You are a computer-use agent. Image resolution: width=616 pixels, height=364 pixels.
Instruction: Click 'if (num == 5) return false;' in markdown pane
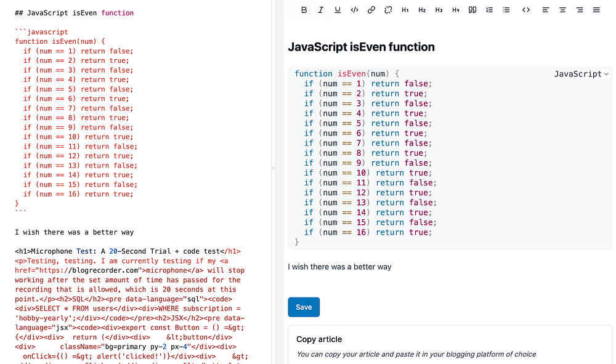pos(78,89)
